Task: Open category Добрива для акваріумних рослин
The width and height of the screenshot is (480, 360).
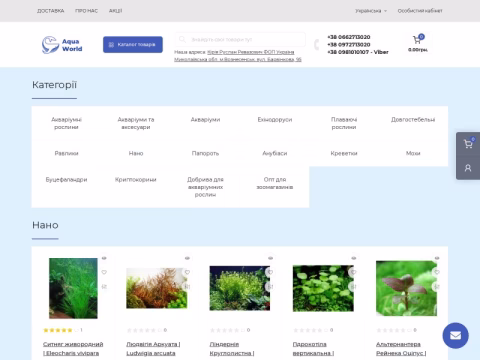Action: (x=205, y=187)
